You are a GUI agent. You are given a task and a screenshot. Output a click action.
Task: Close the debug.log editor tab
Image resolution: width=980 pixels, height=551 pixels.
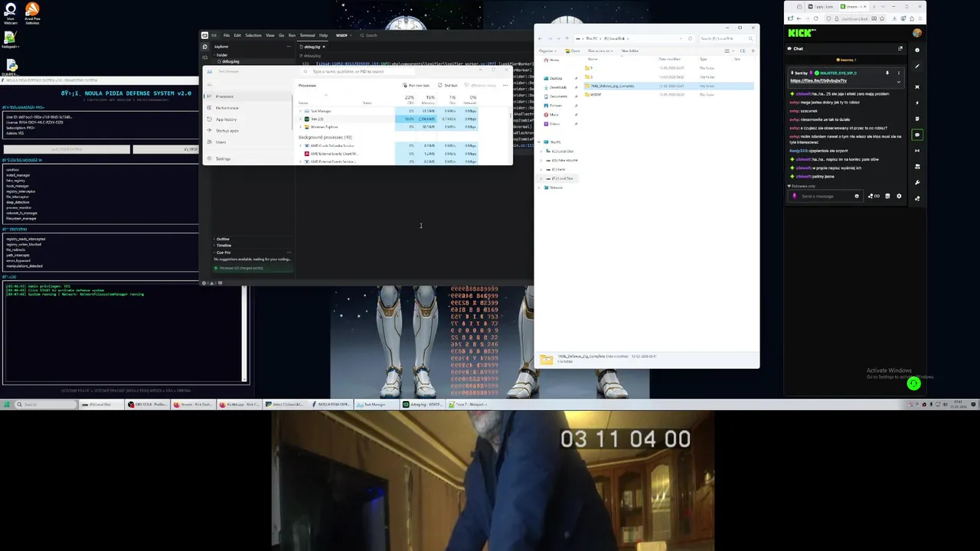click(x=323, y=47)
